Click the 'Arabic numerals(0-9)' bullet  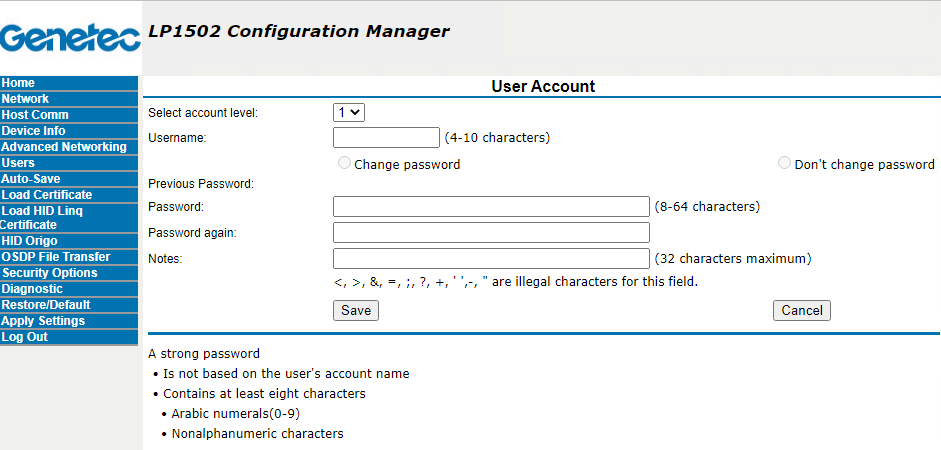point(235,413)
